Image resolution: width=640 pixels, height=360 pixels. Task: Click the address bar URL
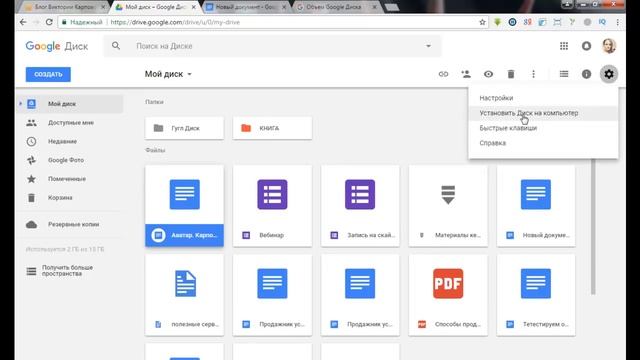pos(175,22)
